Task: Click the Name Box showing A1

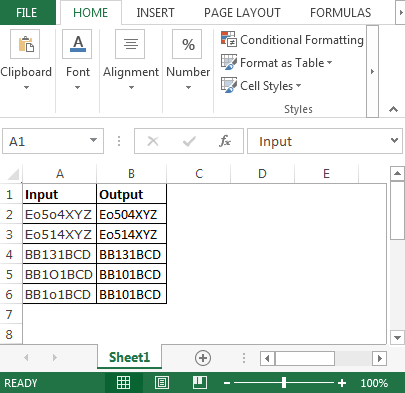Action: tap(53, 141)
